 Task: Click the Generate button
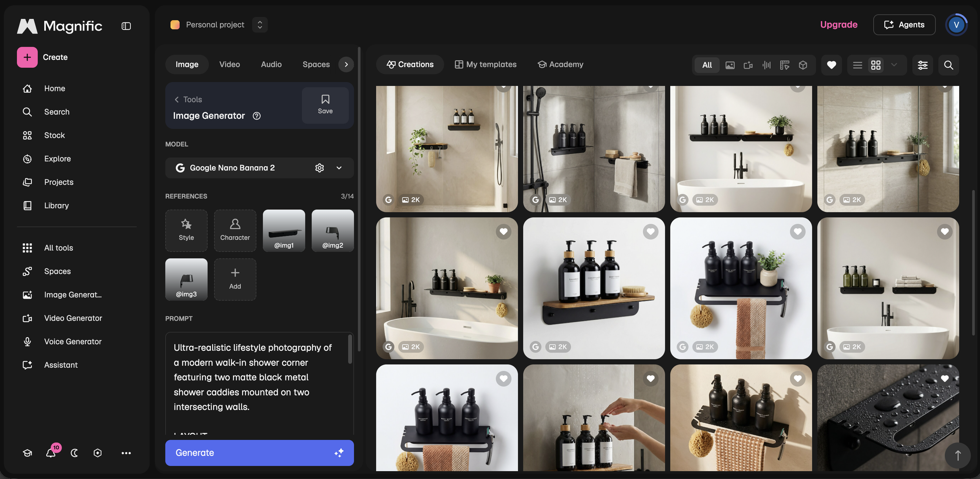click(x=260, y=453)
